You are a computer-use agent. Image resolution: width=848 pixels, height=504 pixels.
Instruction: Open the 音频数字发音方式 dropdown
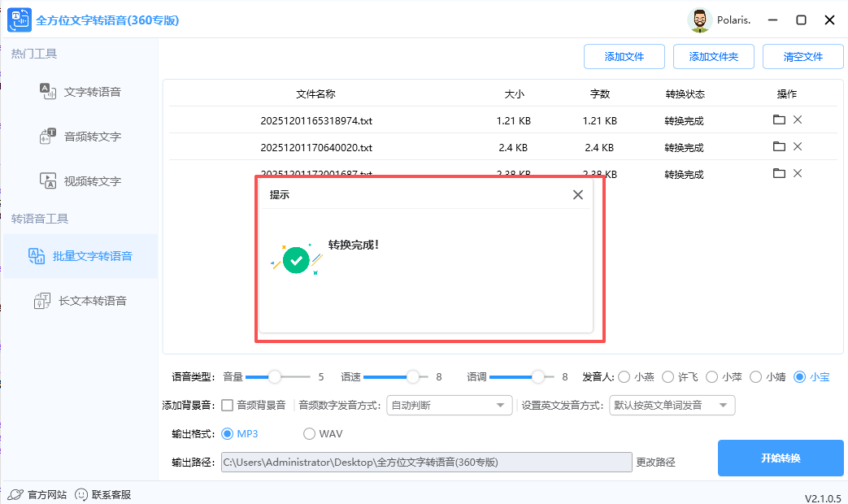(449, 405)
